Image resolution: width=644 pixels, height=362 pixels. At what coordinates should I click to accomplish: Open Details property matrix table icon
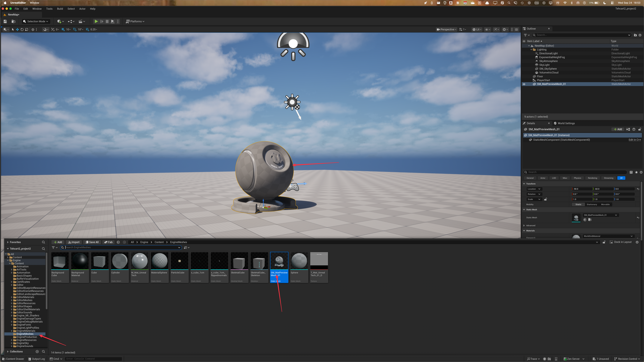pos(631,172)
